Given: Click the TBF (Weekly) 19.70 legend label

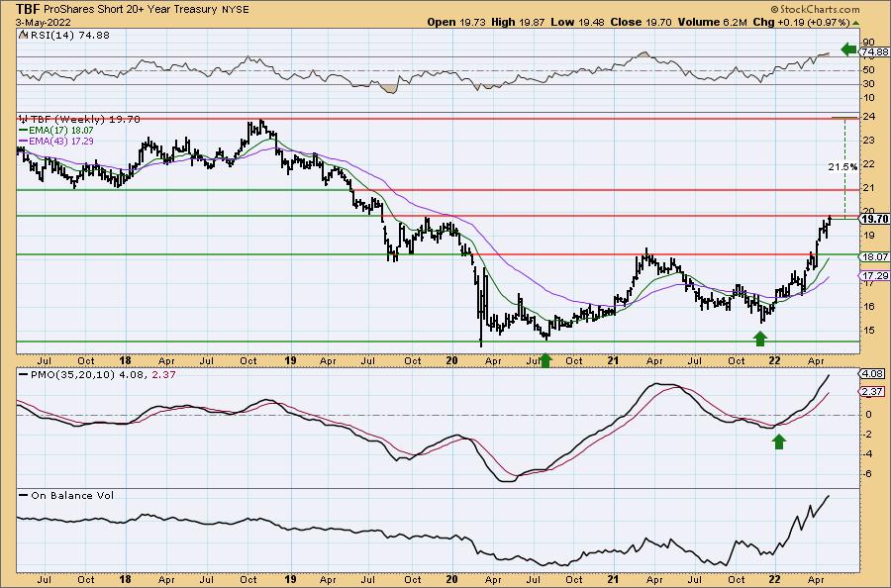Looking at the screenshot, I should [x=79, y=120].
